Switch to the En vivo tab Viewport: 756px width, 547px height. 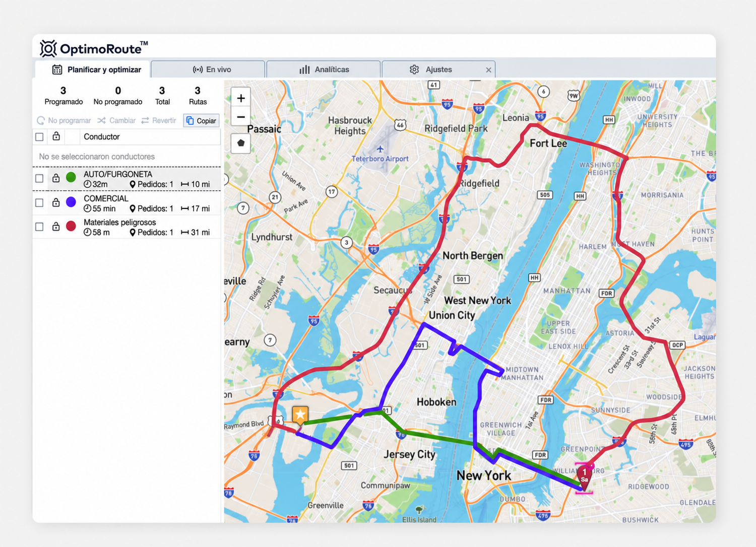click(208, 70)
